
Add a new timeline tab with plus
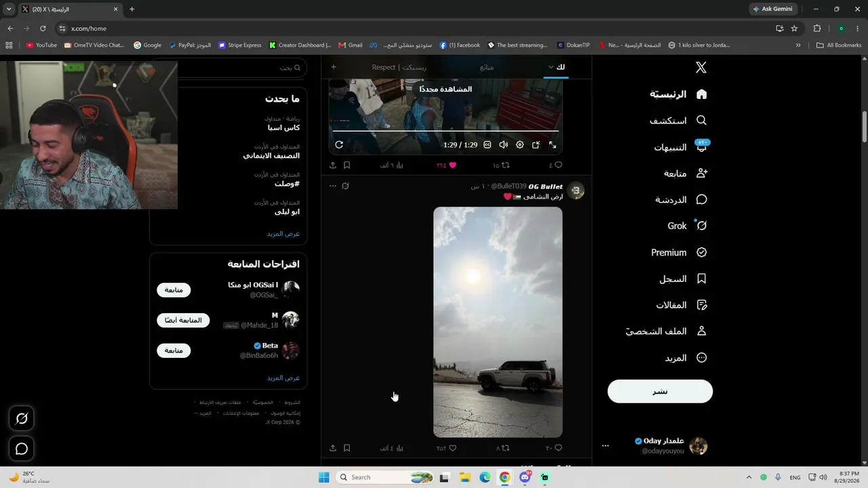pyautogui.click(x=333, y=67)
